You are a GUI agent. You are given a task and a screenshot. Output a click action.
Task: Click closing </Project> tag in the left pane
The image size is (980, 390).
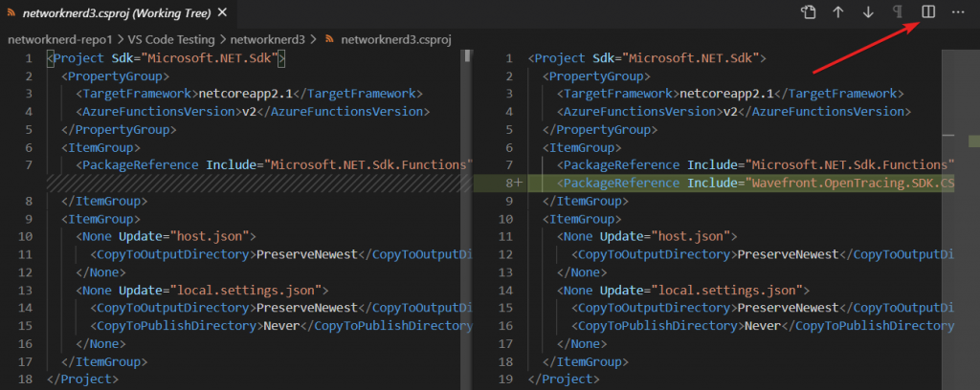click(x=82, y=379)
